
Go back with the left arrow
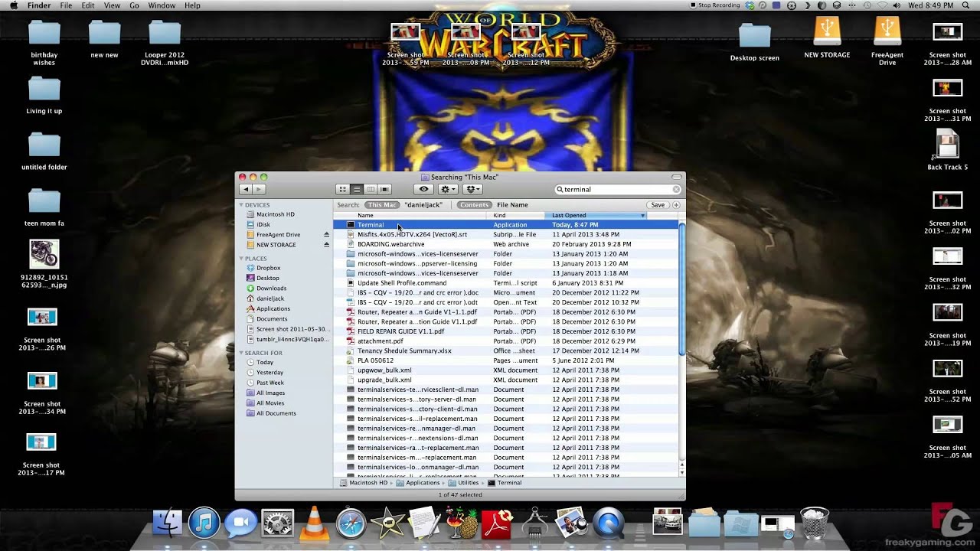coord(246,189)
